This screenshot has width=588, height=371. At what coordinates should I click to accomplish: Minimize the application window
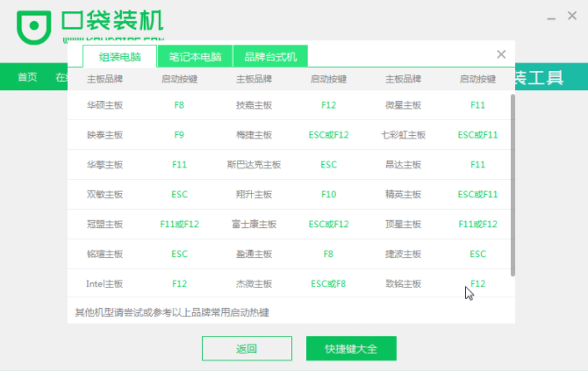point(548,18)
